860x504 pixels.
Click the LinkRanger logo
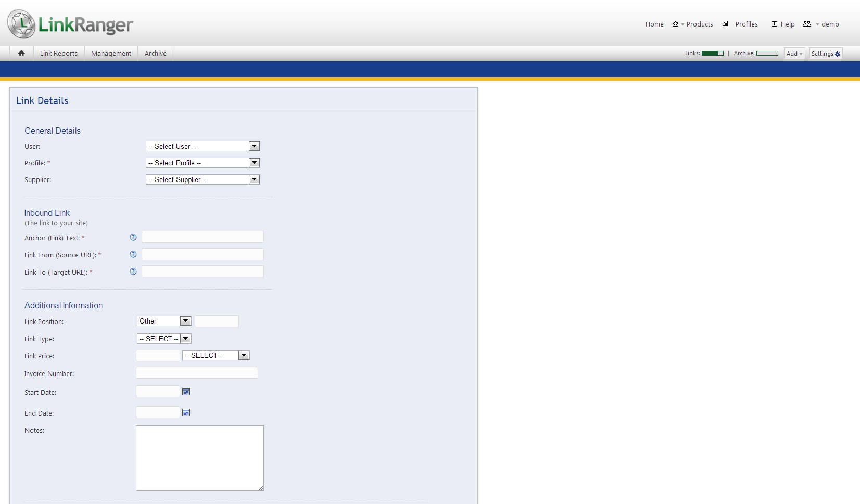click(70, 24)
